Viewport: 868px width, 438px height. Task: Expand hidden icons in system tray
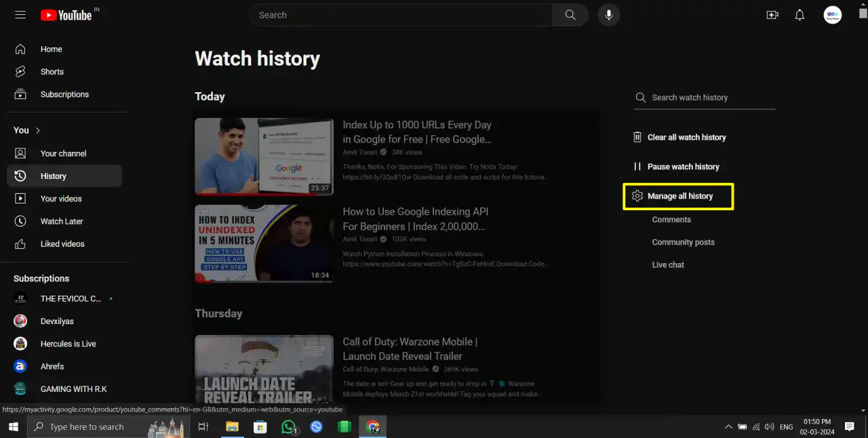[x=728, y=426]
